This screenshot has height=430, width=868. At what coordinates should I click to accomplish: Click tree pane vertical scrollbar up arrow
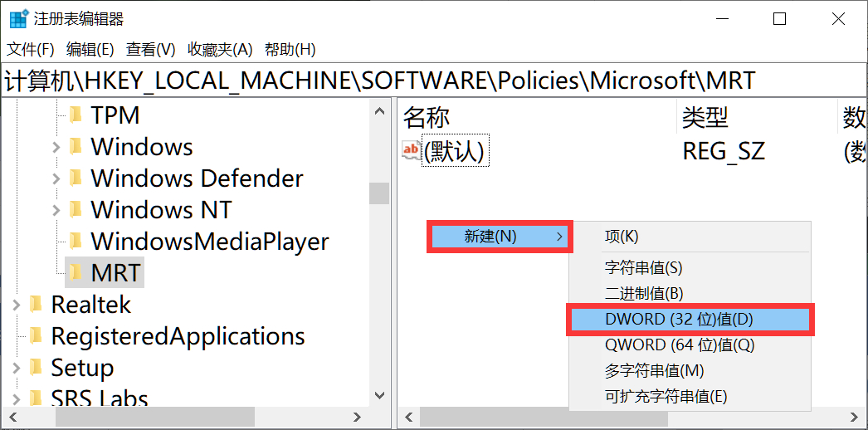pos(379,110)
